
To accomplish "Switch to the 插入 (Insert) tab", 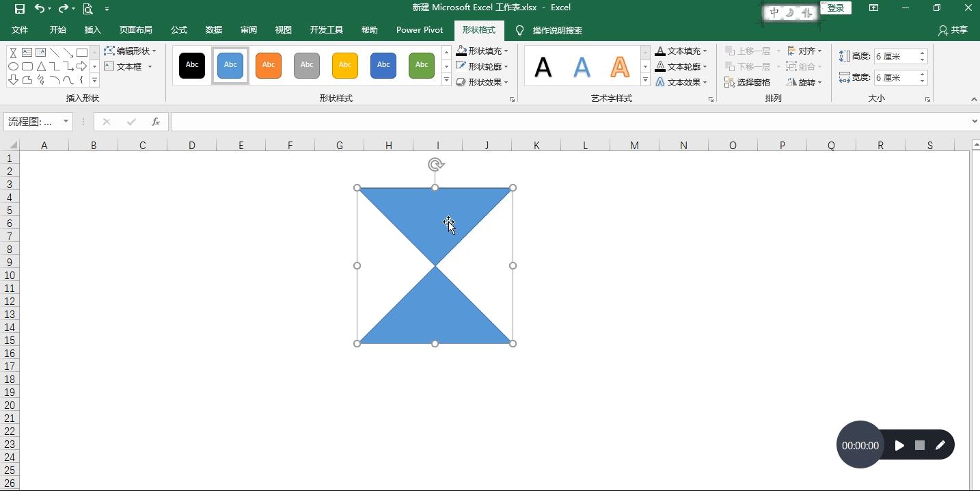I will (93, 30).
